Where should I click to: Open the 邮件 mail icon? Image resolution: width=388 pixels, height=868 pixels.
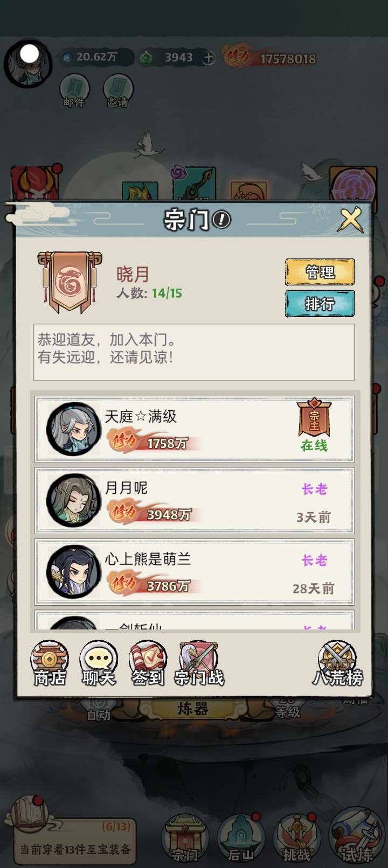(x=74, y=91)
